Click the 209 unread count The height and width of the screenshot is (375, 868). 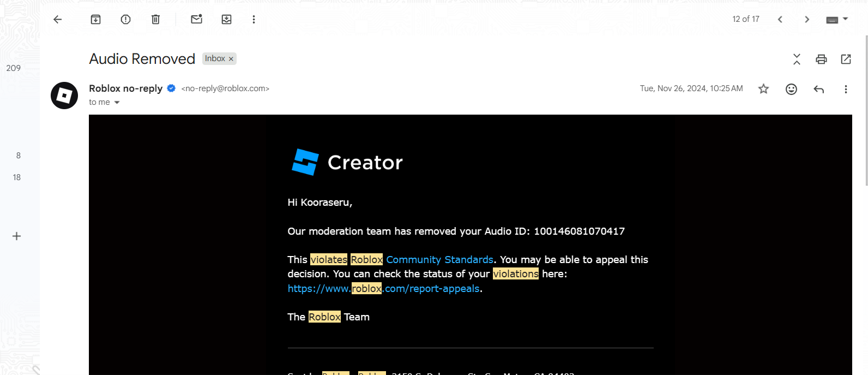tap(14, 68)
